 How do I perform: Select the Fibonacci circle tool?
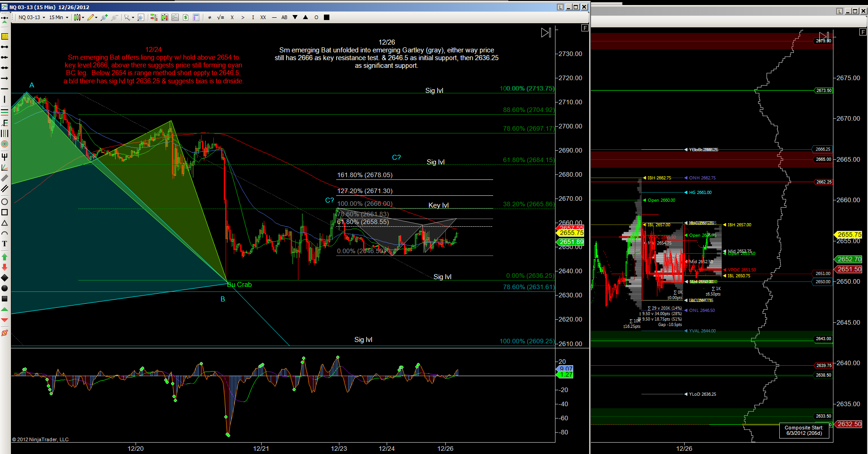[x=5, y=144]
